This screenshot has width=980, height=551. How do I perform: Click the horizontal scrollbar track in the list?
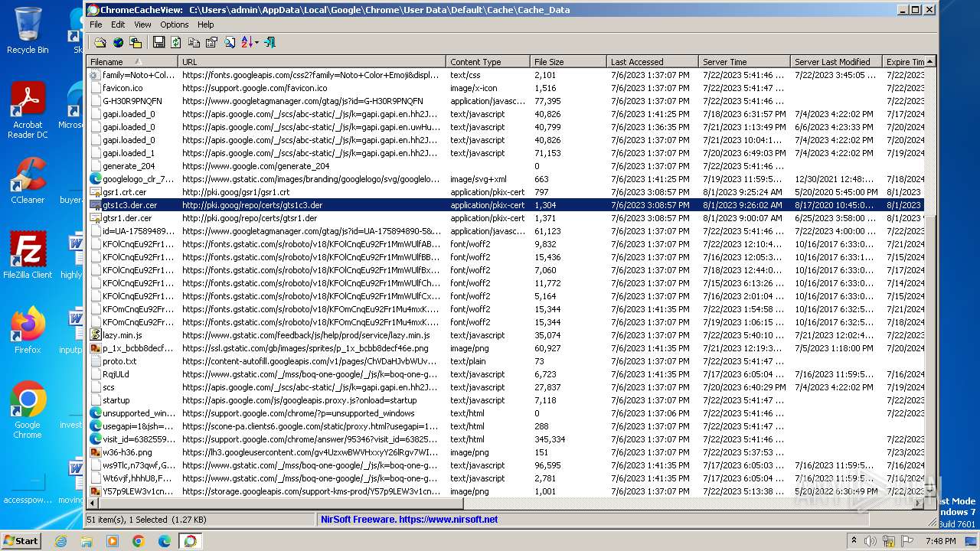point(689,503)
